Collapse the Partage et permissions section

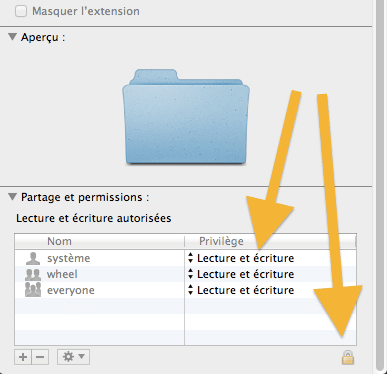tap(12, 197)
